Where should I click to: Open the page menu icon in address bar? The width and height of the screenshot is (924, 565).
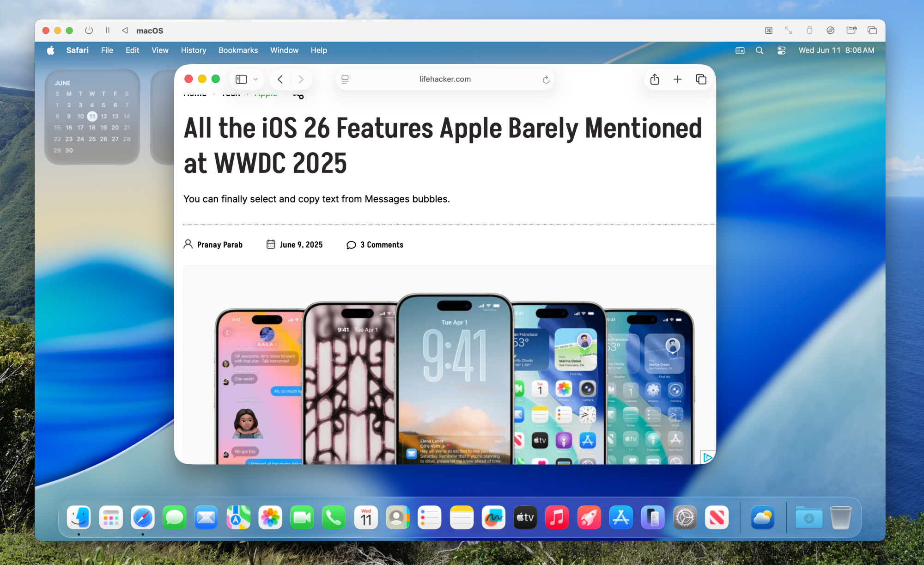(345, 80)
